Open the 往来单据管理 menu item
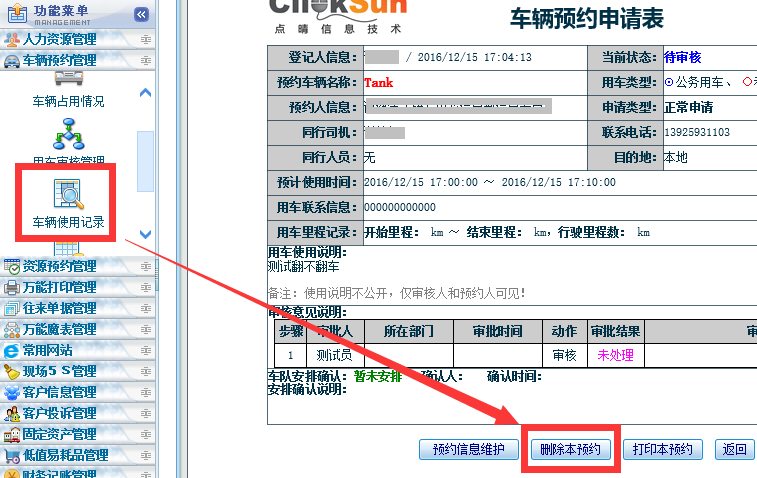The height and width of the screenshot is (478, 757). [x=60, y=309]
